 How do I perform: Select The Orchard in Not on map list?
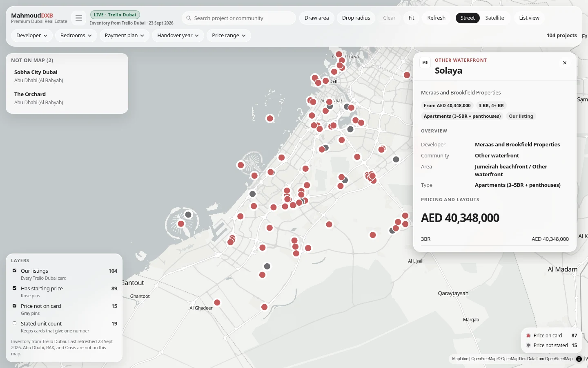[x=67, y=98]
